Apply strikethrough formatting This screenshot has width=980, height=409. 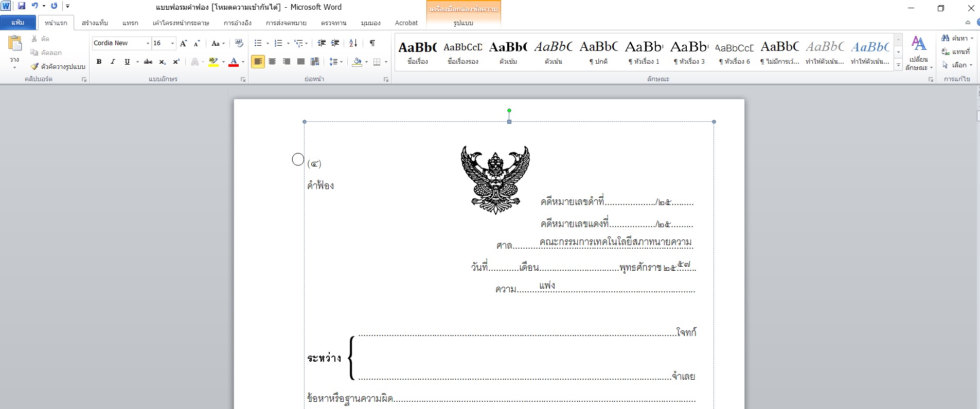pos(148,62)
